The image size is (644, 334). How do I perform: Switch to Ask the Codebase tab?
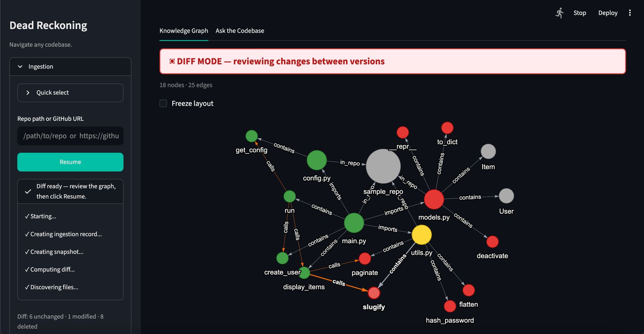(x=240, y=31)
